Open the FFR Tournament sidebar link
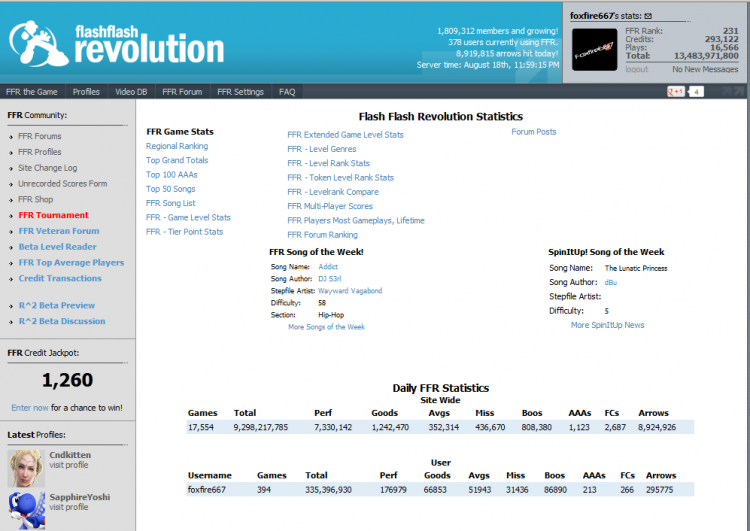The width and height of the screenshot is (750, 531). pyautogui.click(x=54, y=215)
